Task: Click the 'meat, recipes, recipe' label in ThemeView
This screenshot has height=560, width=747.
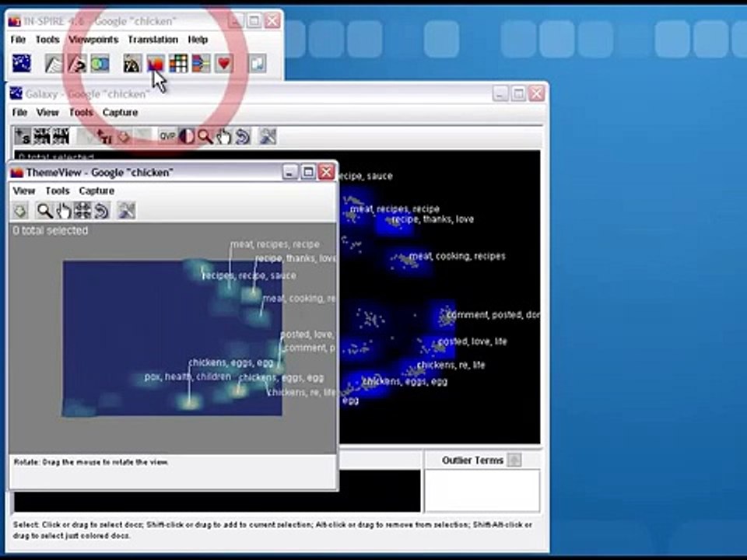Action: coord(275,244)
